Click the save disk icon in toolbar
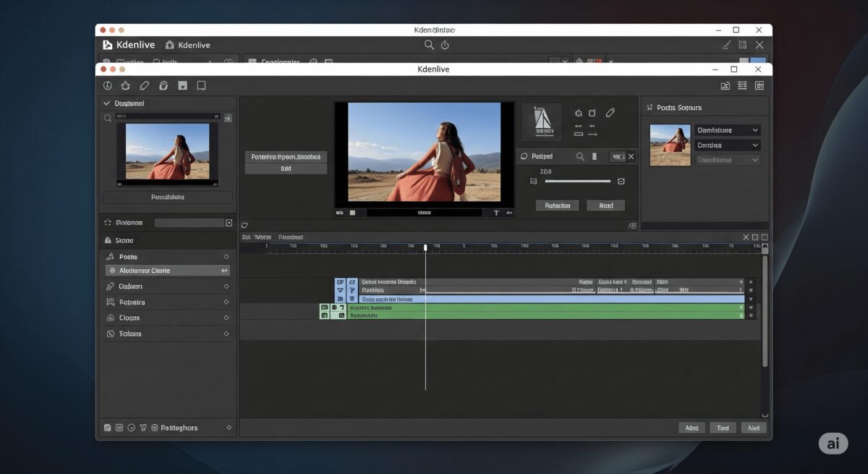 coord(183,85)
